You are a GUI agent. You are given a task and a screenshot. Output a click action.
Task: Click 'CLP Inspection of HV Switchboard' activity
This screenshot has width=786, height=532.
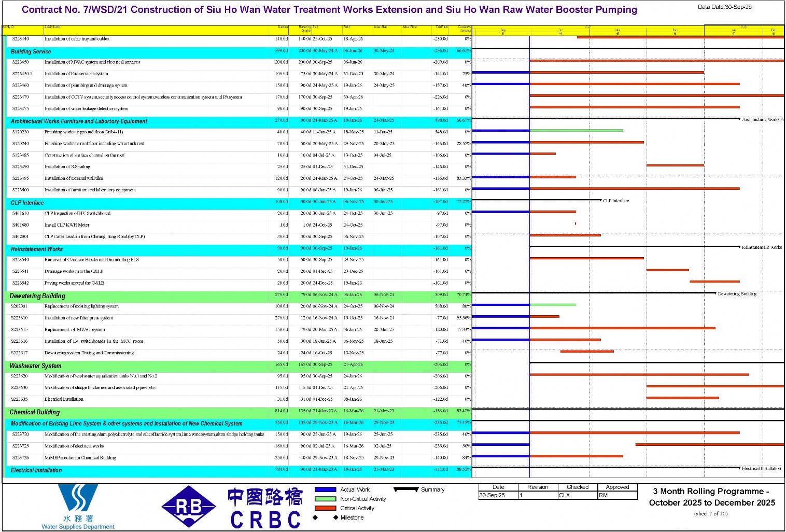[x=77, y=214]
